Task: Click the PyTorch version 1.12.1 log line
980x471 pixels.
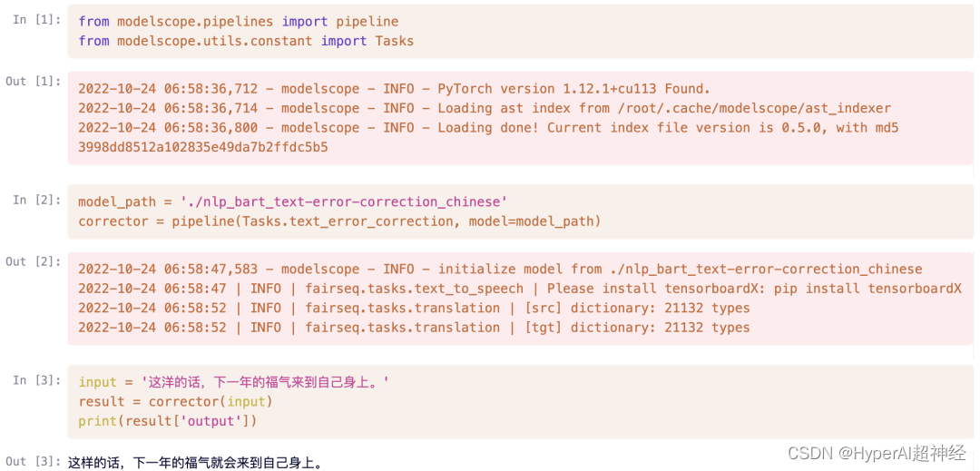Action: (x=394, y=89)
